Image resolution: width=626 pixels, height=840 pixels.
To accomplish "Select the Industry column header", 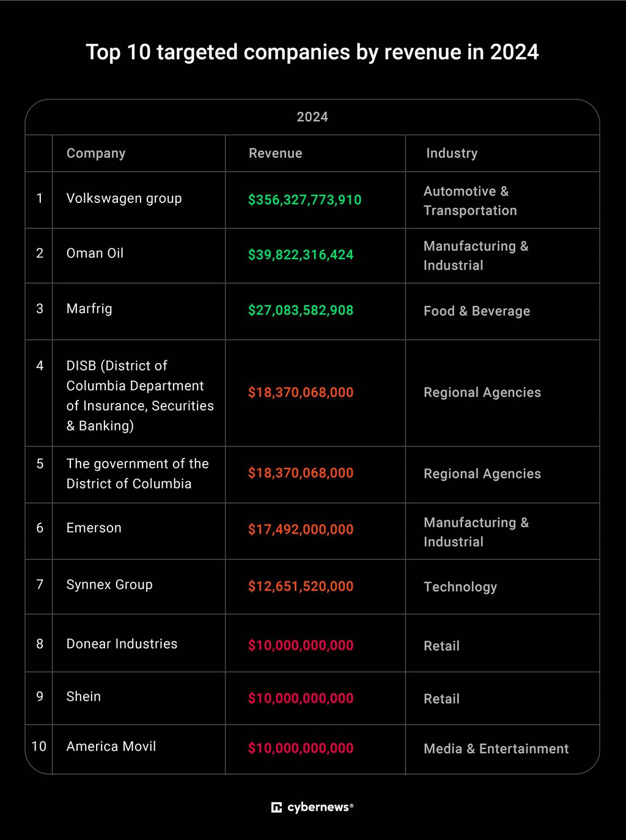I will pos(452,153).
